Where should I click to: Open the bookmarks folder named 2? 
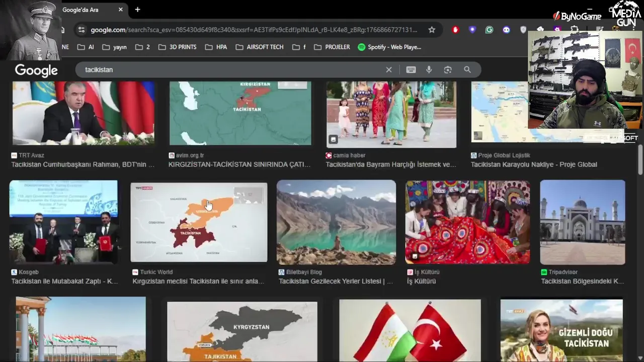coord(142,47)
